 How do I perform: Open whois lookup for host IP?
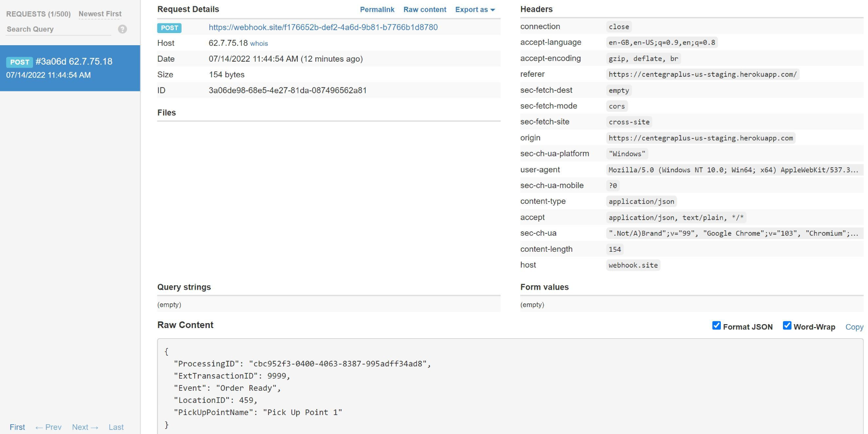point(259,44)
